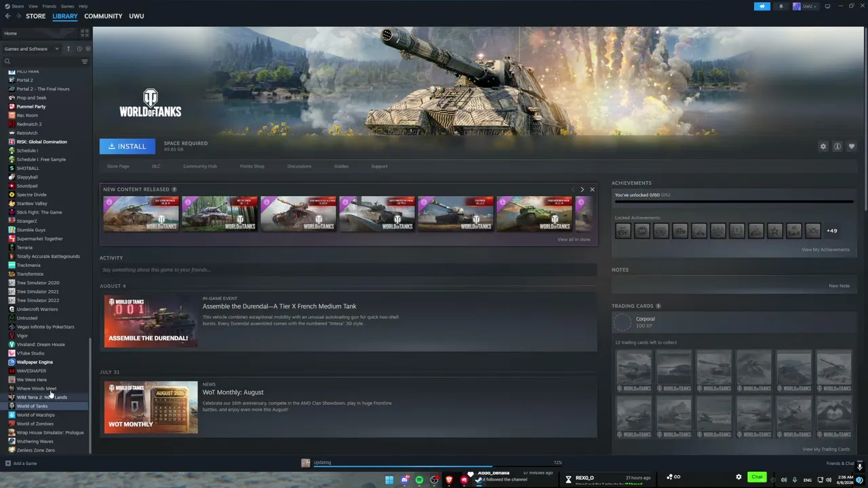Open Windows Start menu on taskbar
This screenshot has width=868, height=488.
(389, 480)
